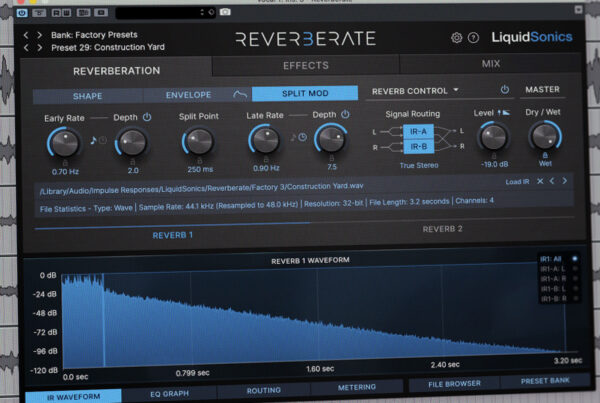Image resolution: width=600 pixels, height=403 pixels.
Task: Select the next preset after Construction Yard
Action: tap(39, 48)
